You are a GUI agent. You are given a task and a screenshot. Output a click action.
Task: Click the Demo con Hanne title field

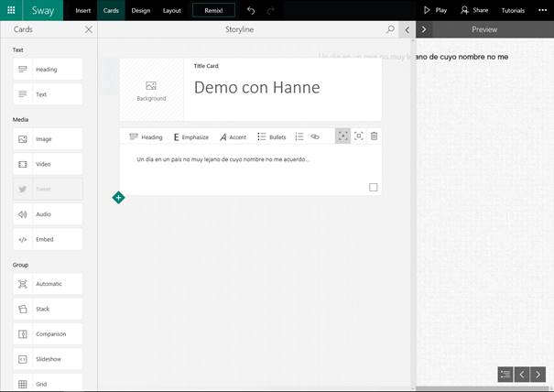(x=257, y=88)
